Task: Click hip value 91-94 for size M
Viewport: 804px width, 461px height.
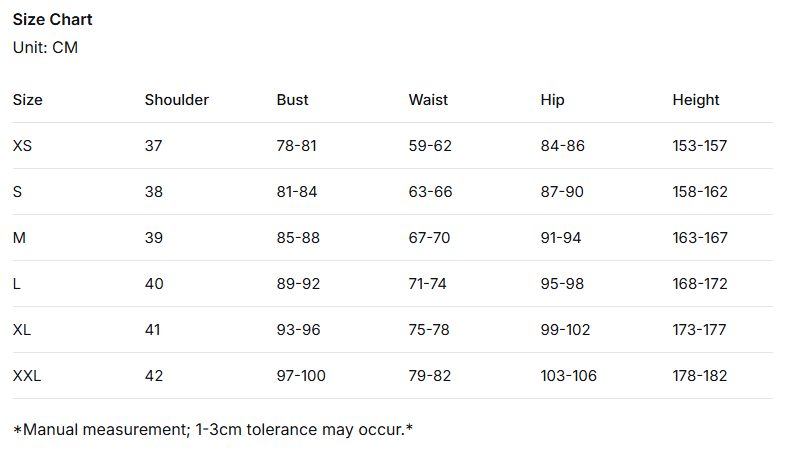Action: [560, 238]
